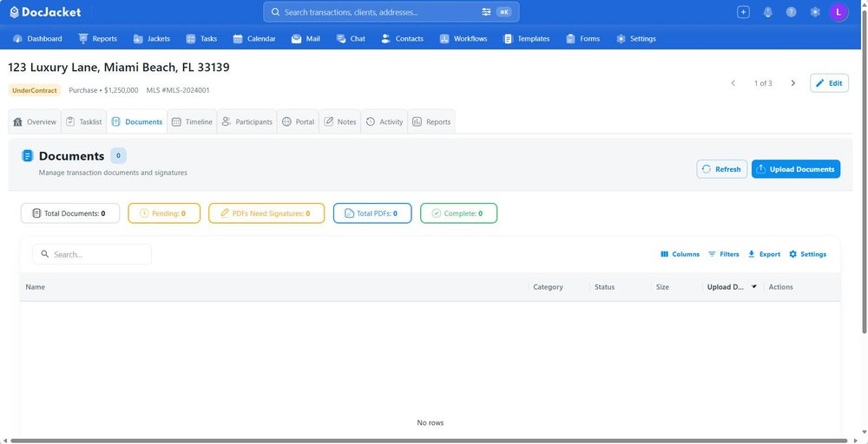Open Templates navigation item

(527, 39)
